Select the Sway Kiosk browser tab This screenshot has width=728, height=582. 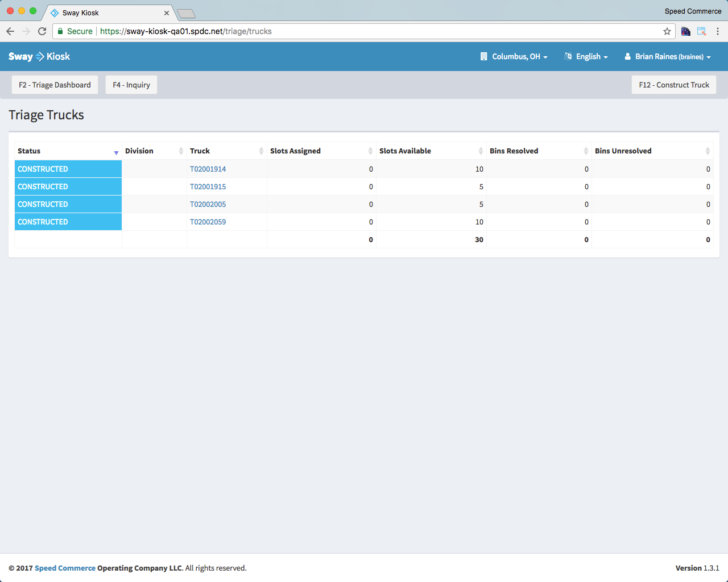click(x=108, y=13)
